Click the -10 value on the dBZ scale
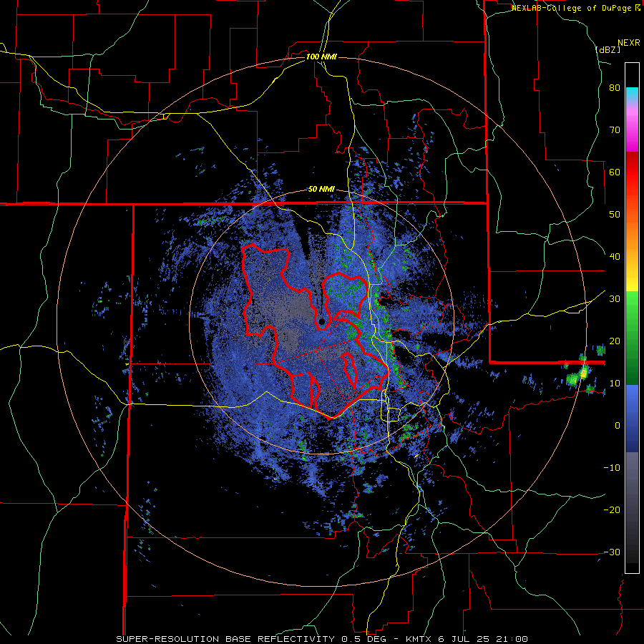 pyautogui.click(x=612, y=468)
